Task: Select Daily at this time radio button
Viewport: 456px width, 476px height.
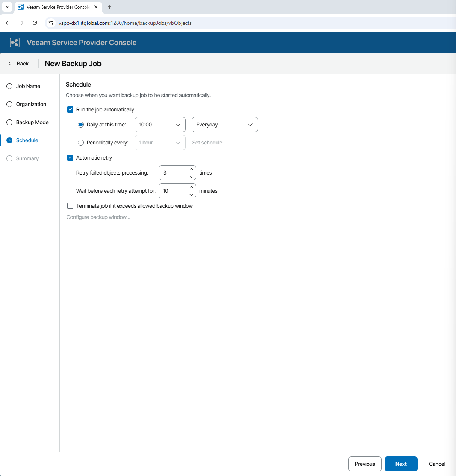Action: (81, 125)
